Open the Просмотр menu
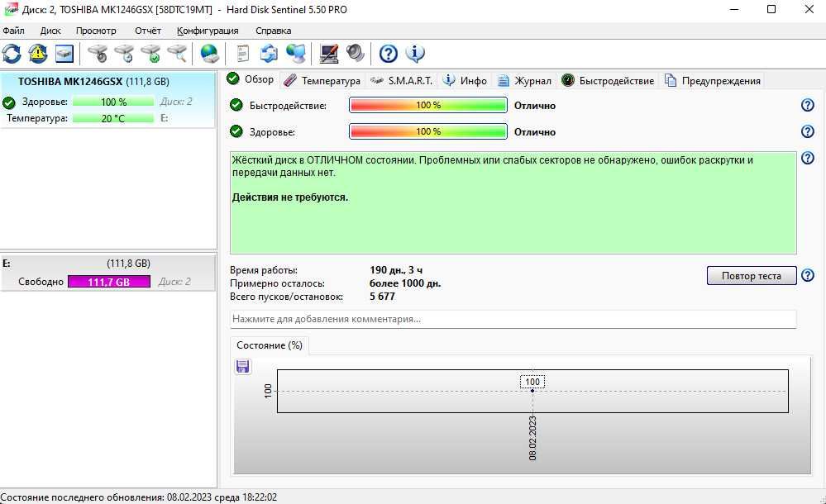The image size is (826, 504). 96,31
